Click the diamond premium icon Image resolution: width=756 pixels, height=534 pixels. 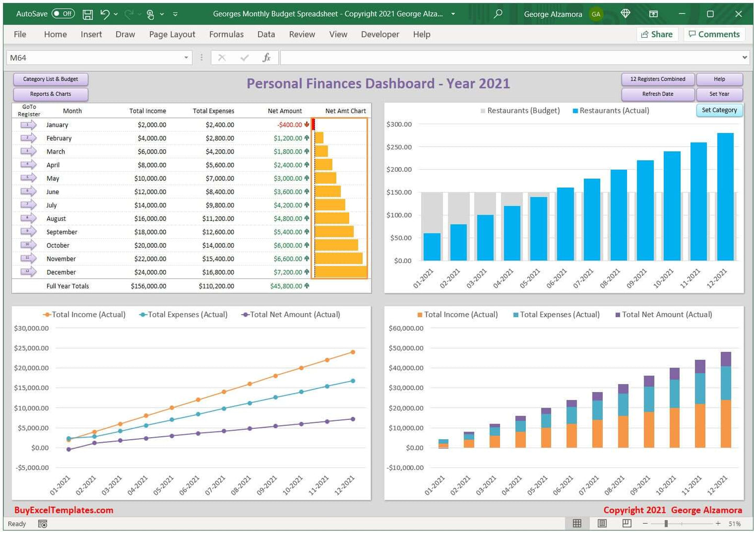tap(625, 14)
